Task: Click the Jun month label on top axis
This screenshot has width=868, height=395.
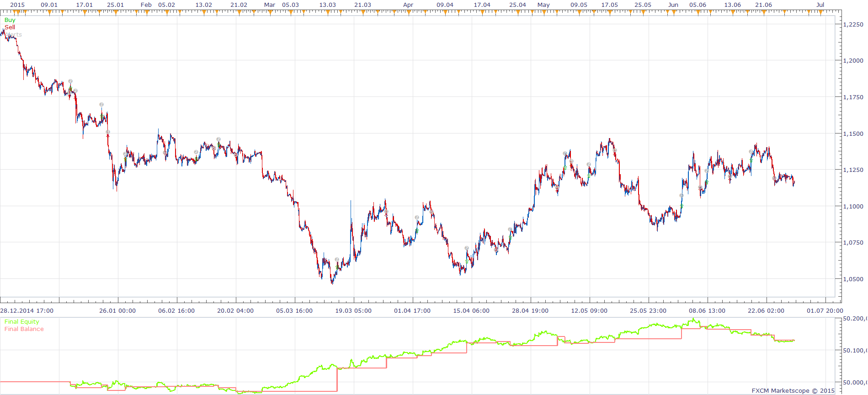Action: pos(673,5)
